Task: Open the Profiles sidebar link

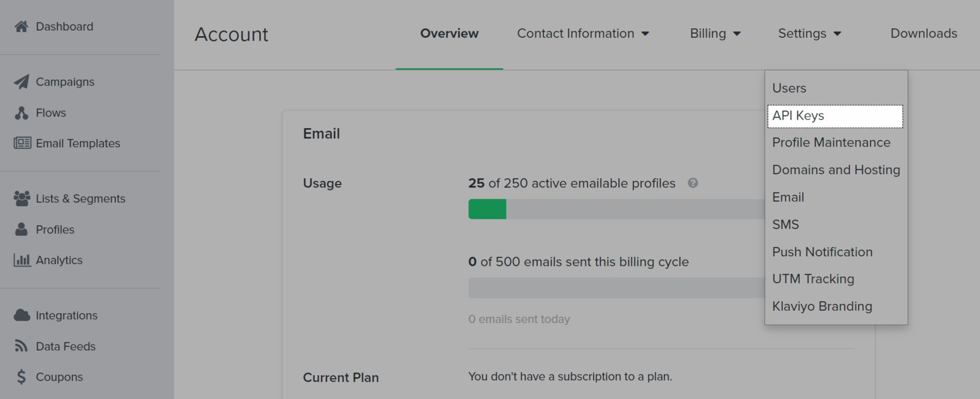Action: click(x=55, y=229)
